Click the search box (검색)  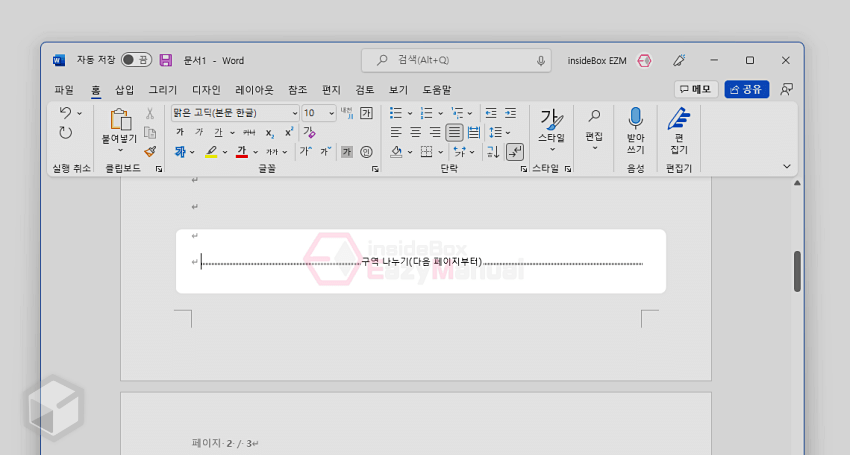coord(456,60)
